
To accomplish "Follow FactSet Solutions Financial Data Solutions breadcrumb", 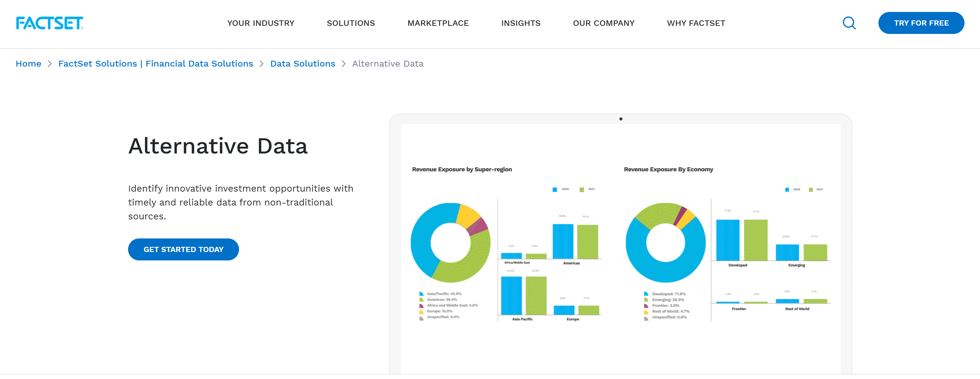I will click(x=156, y=64).
